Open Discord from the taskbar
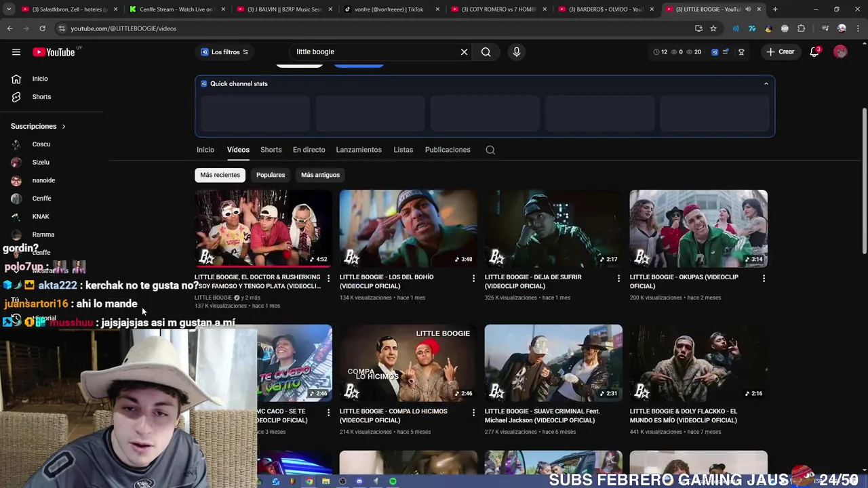The width and height of the screenshot is (868, 488). click(359, 481)
